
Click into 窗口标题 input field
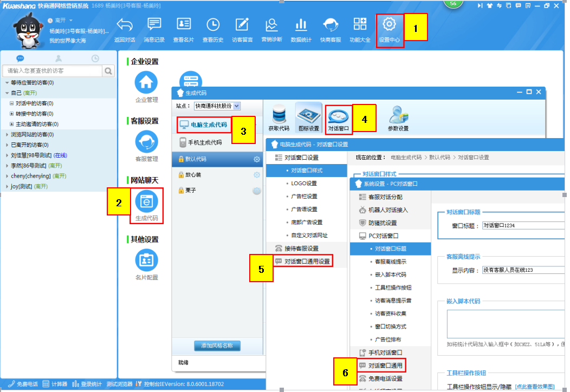pos(523,226)
